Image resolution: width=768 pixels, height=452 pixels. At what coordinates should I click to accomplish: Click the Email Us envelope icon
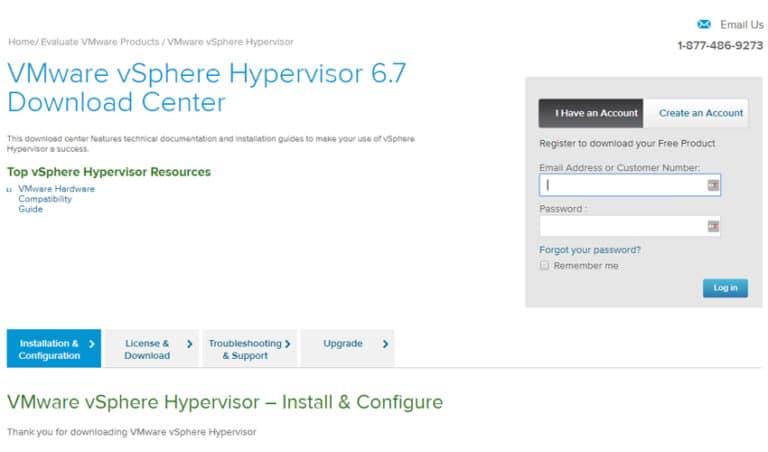tap(704, 24)
